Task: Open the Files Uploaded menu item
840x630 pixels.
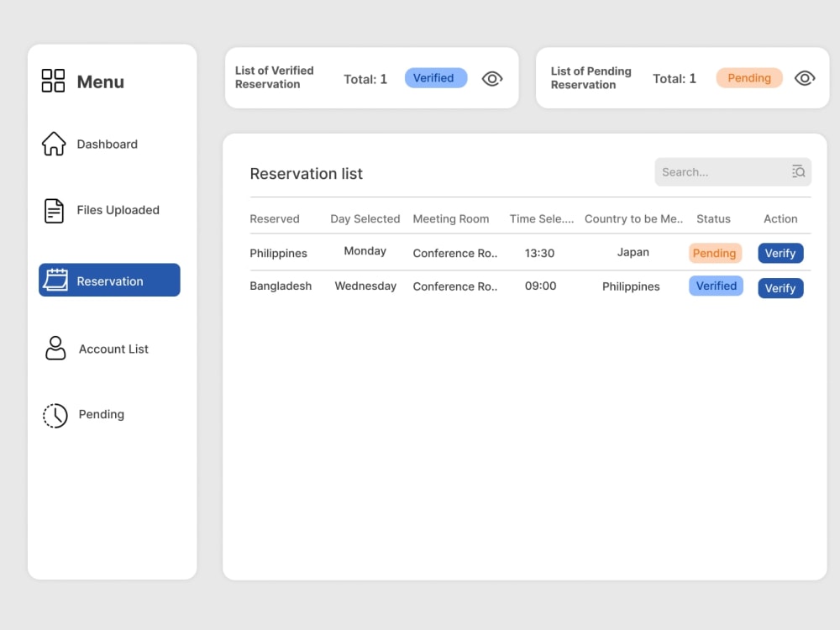Action: (118, 210)
